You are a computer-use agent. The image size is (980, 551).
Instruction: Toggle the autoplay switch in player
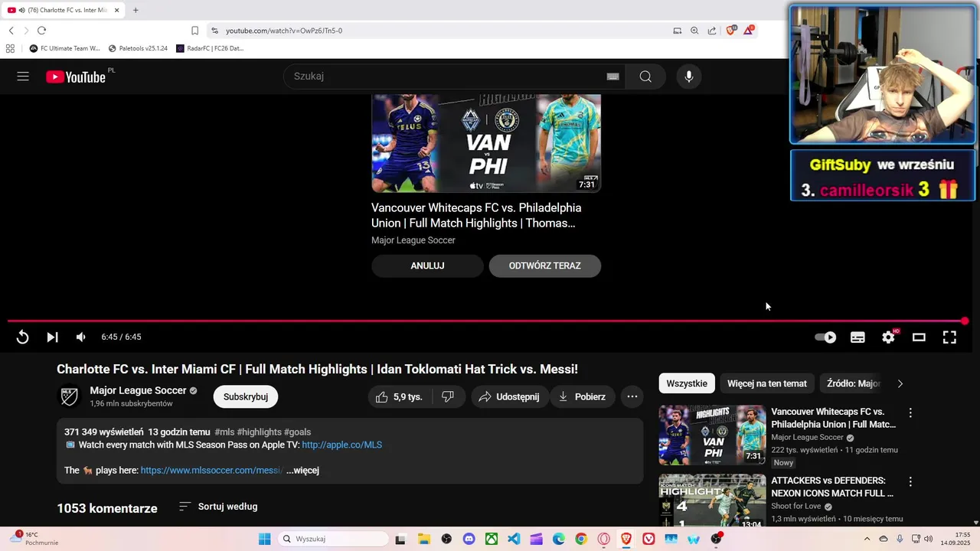825,337
